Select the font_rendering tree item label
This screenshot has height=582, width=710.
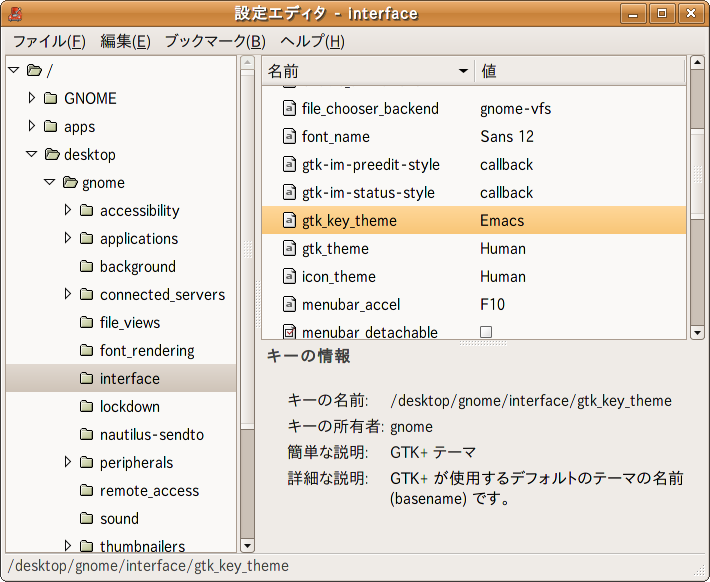pyautogui.click(x=147, y=351)
